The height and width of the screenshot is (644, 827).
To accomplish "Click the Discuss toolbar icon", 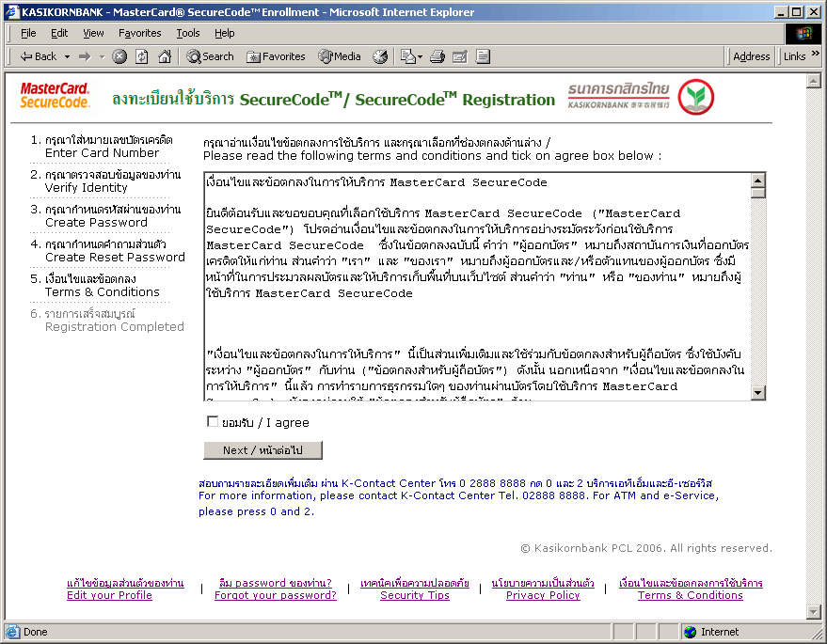I will [483, 56].
